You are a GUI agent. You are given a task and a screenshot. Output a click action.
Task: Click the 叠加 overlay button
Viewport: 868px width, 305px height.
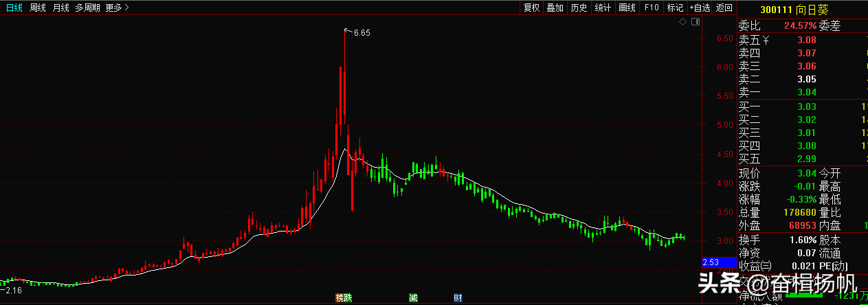pyautogui.click(x=555, y=8)
